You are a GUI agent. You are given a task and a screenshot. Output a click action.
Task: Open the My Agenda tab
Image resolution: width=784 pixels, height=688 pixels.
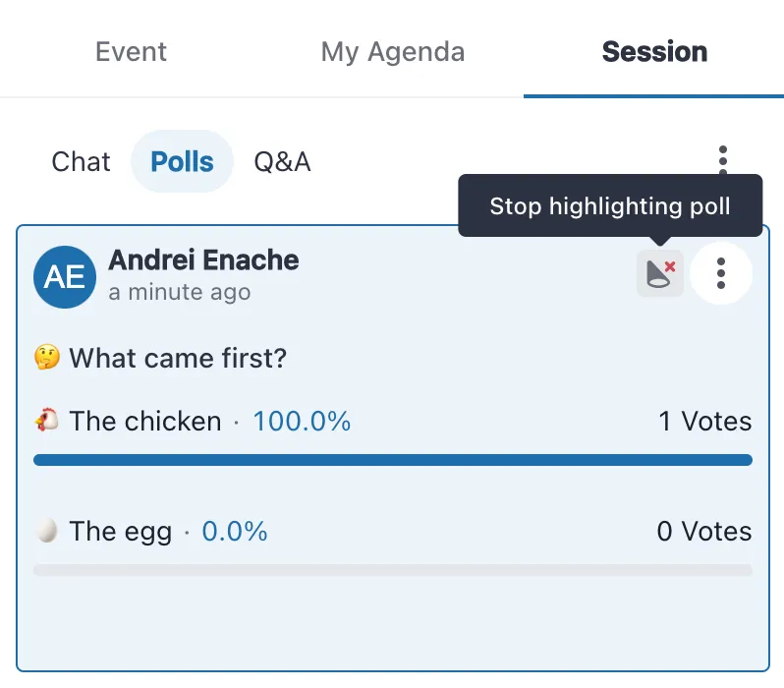click(x=393, y=51)
